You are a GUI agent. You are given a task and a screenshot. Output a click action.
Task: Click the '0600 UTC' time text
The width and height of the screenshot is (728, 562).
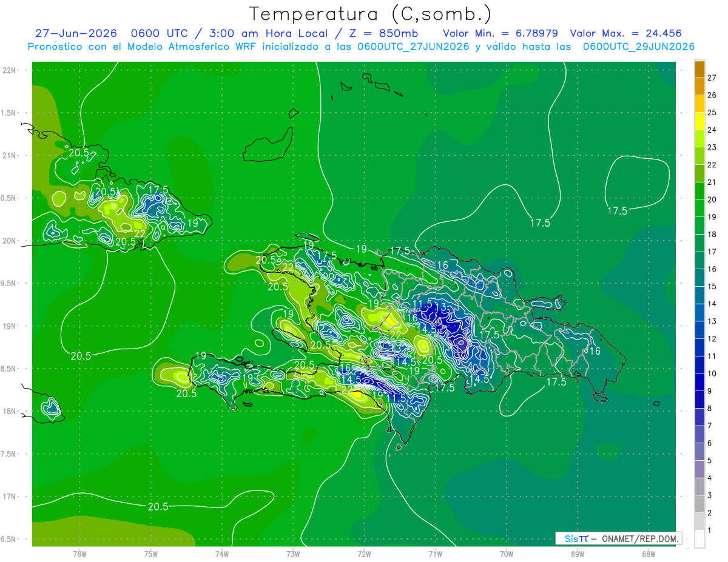(x=160, y=33)
